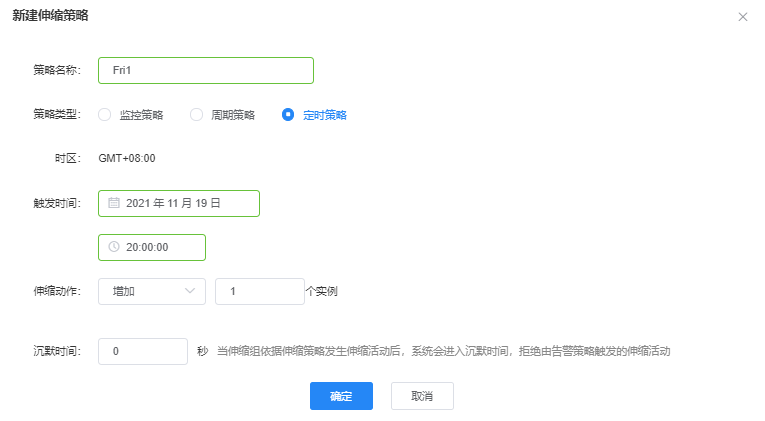The height and width of the screenshot is (421, 765).
Task: Select the 定时策略 radio button
Action: pos(288,115)
